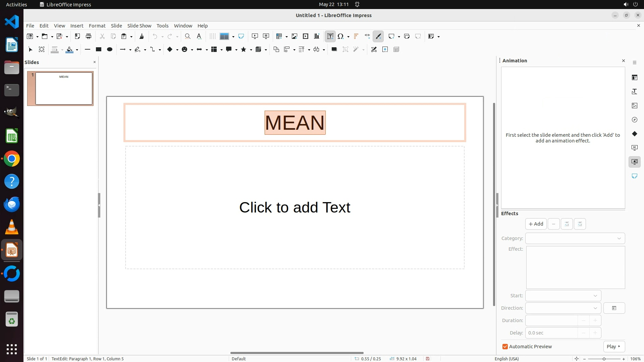Viewport: 644px width, 362px height.
Task: Open the Category dropdown in Animation panel
Action: [x=575, y=238]
